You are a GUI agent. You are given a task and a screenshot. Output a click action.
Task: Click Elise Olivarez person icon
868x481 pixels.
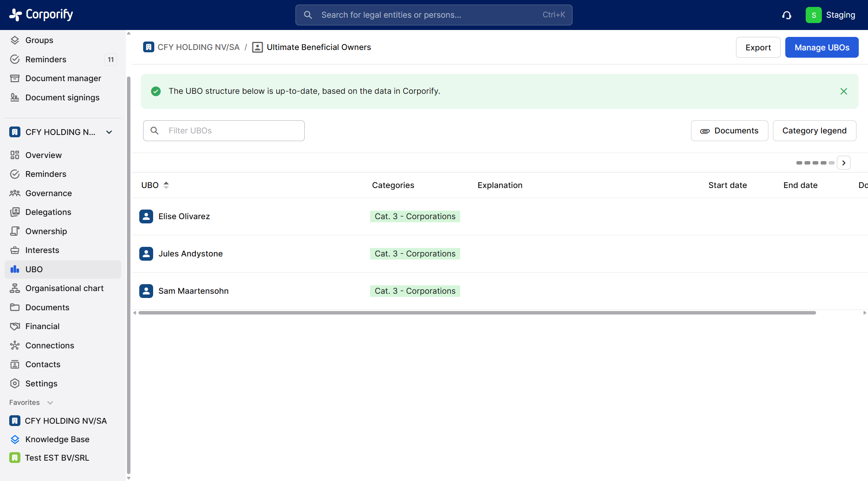[146, 216]
